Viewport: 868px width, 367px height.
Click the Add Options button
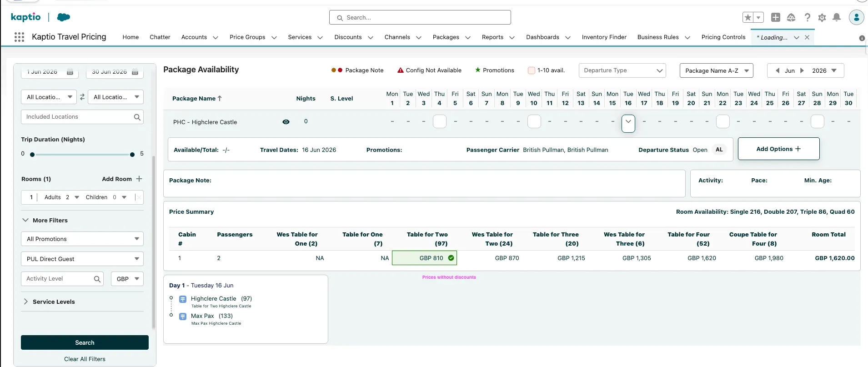(778, 149)
